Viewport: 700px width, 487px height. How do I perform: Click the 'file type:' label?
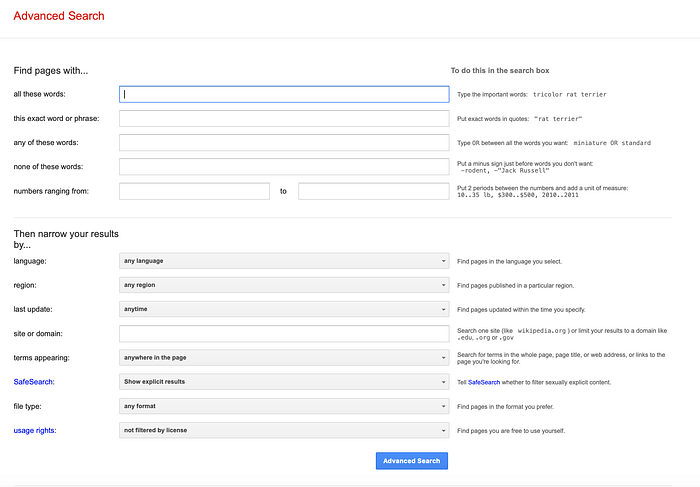[x=27, y=407]
